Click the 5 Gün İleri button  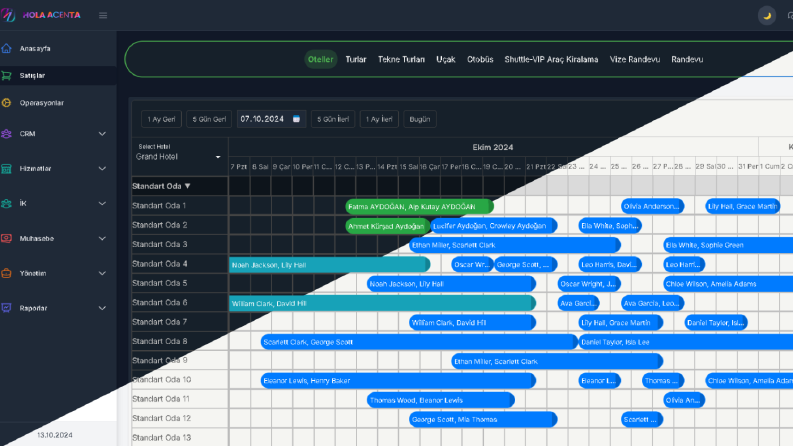(x=333, y=119)
